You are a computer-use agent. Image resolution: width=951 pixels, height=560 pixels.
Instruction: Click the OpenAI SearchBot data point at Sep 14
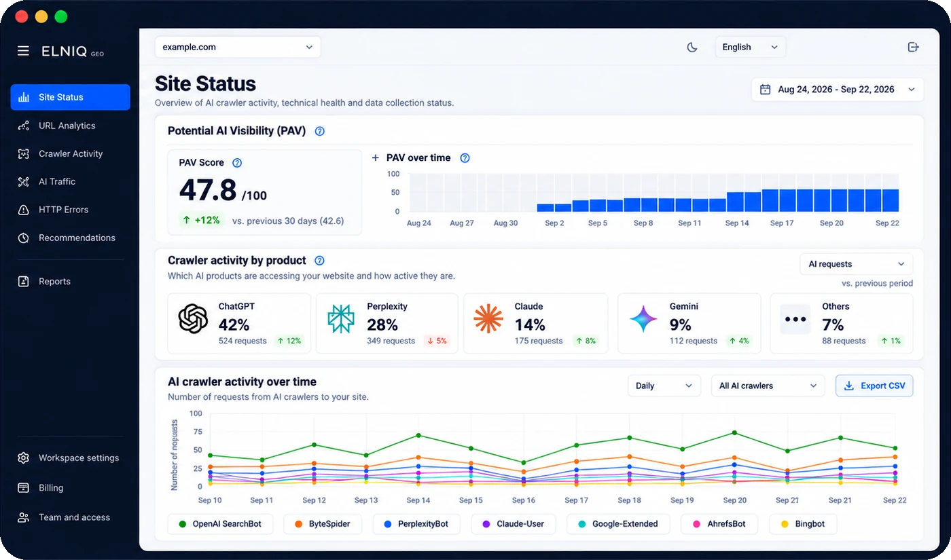[x=418, y=435]
